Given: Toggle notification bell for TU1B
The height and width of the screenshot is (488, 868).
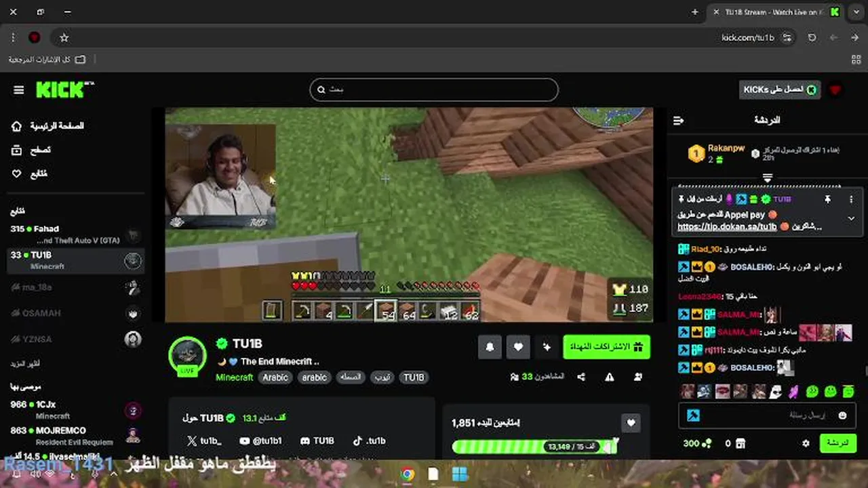Looking at the screenshot, I should click(x=490, y=347).
